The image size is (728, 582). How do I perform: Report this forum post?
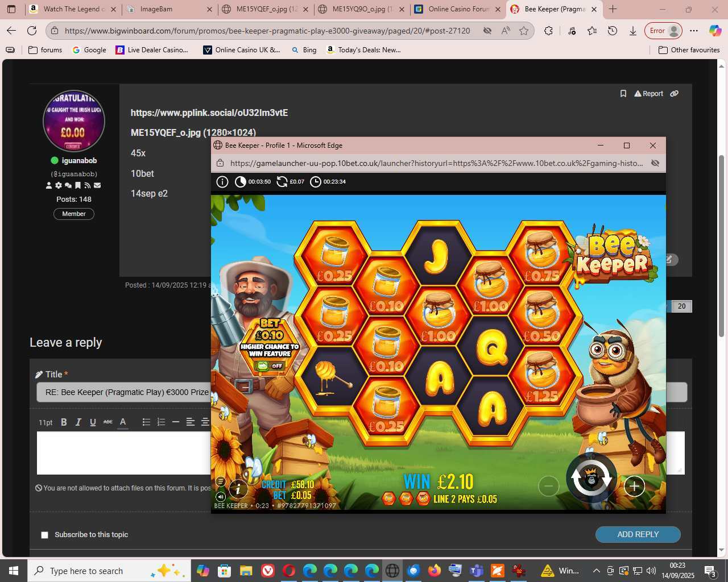[649, 94]
